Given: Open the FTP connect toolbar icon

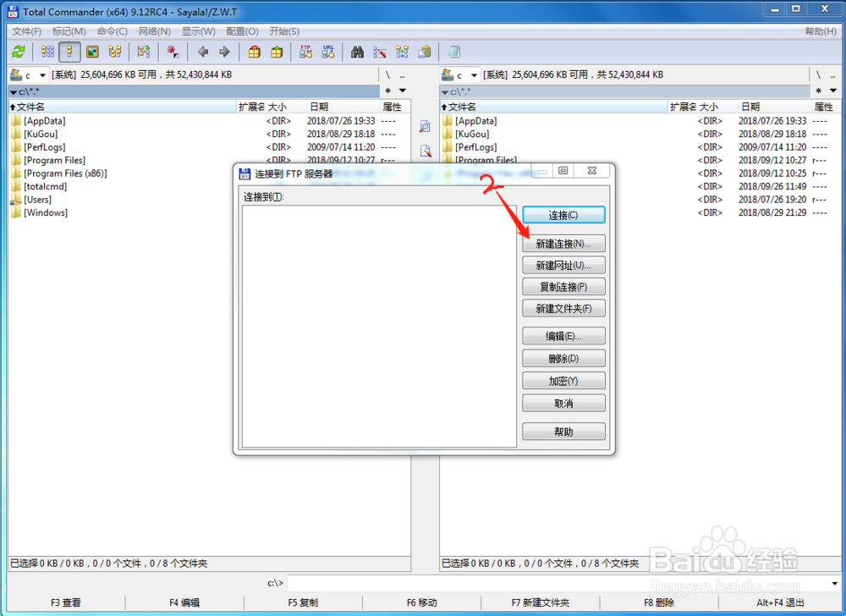Looking at the screenshot, I should (306, 52).
